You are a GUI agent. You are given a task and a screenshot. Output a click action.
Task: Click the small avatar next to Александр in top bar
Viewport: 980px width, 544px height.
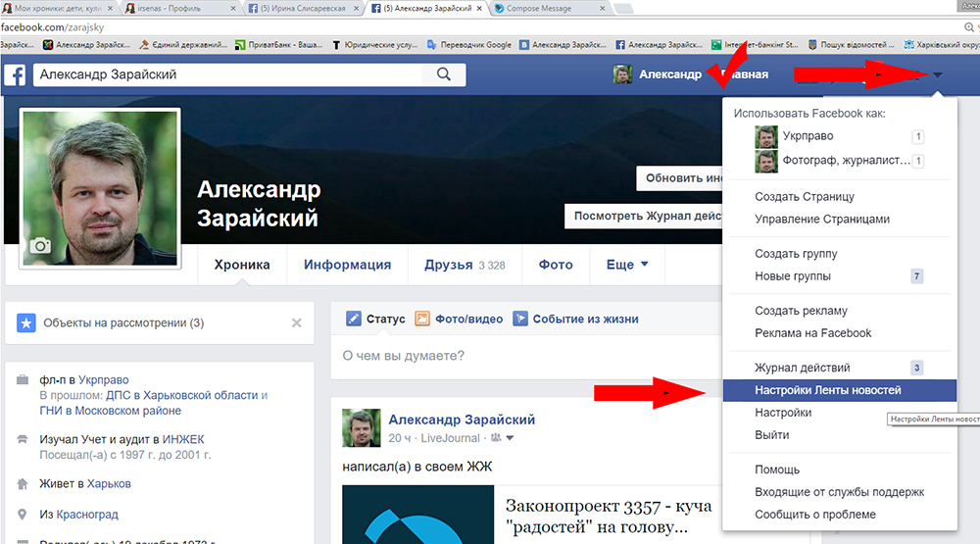click(622, 74)
